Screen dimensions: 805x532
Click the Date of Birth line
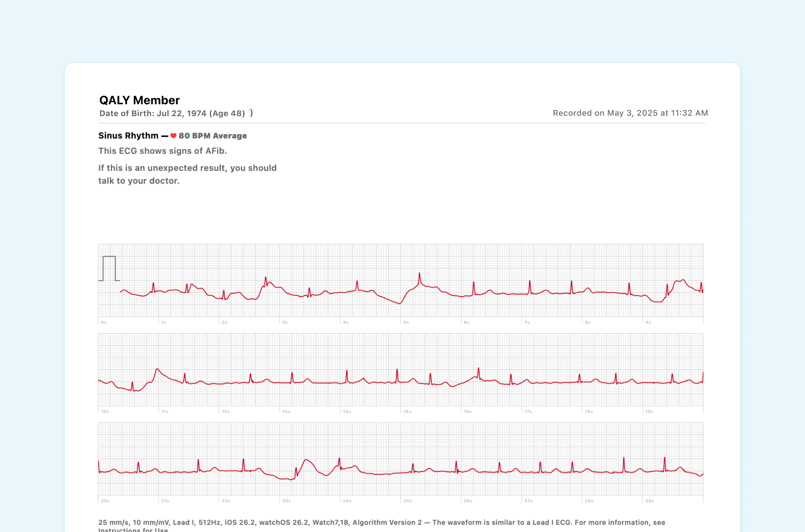[x=172, y=113]
